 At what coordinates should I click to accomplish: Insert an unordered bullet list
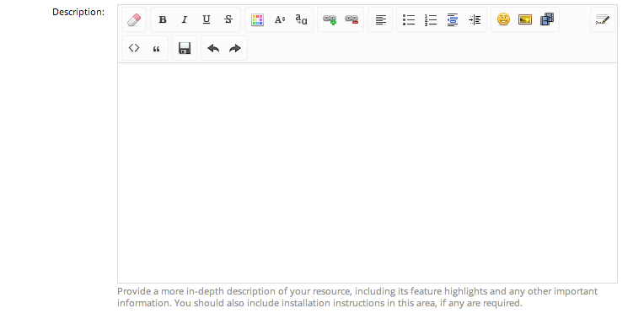click(x=409, y=19)
